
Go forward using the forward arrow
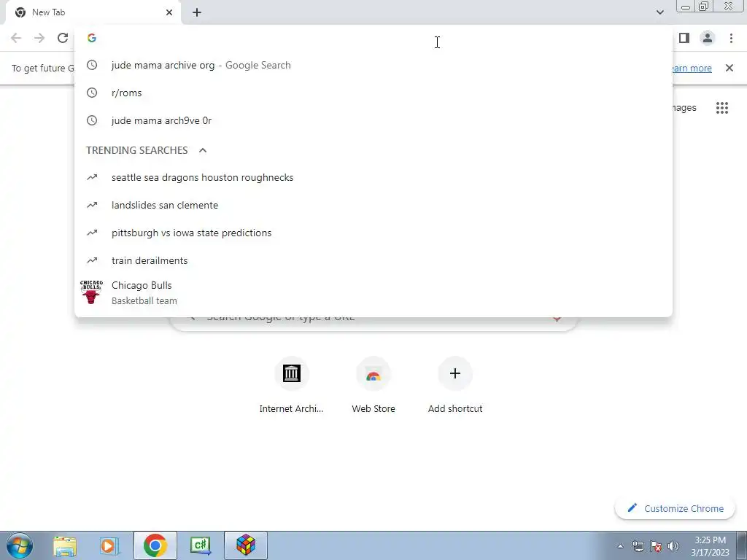(x=39, y=38)
